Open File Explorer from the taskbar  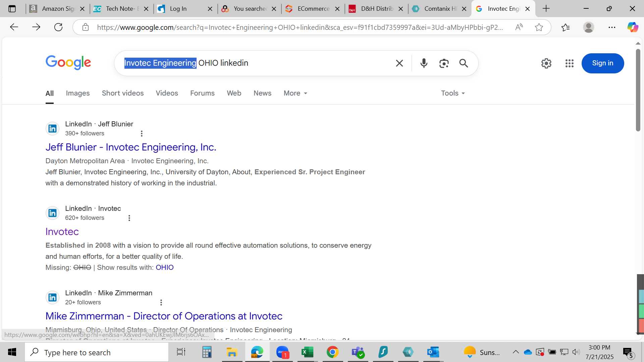(232, 352)
